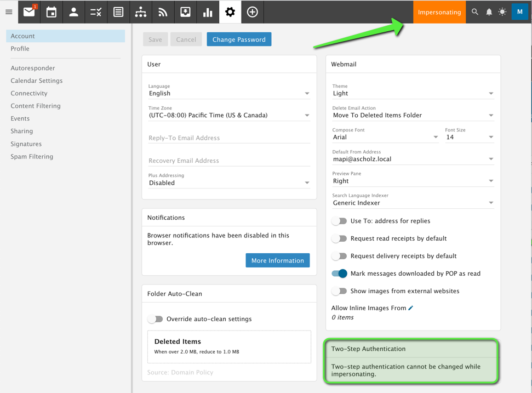Click the pencil icon beside Allow Inline Images
Image resolution: width=532 pixels, height=393 pixels.
coord(411,308)
